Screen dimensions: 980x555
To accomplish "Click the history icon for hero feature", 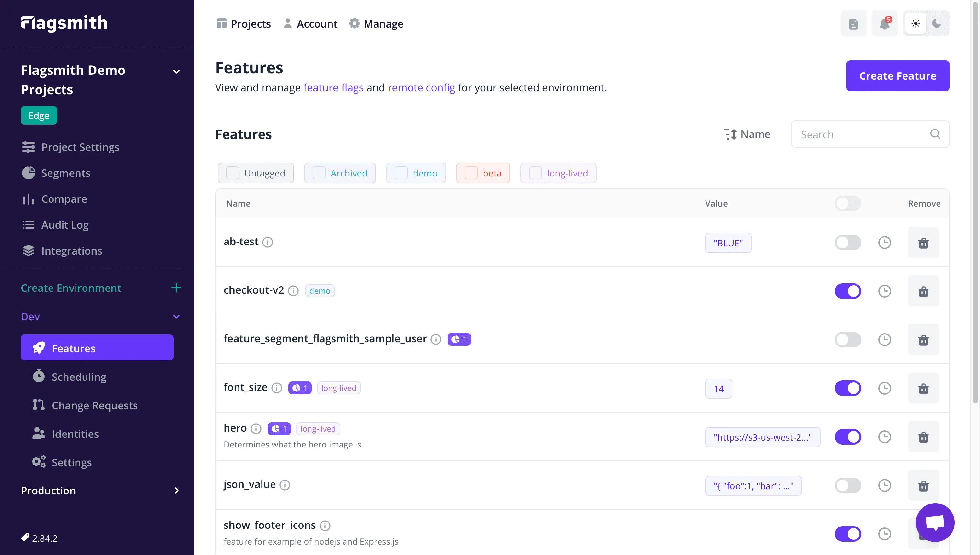I will tap(884, 436).
